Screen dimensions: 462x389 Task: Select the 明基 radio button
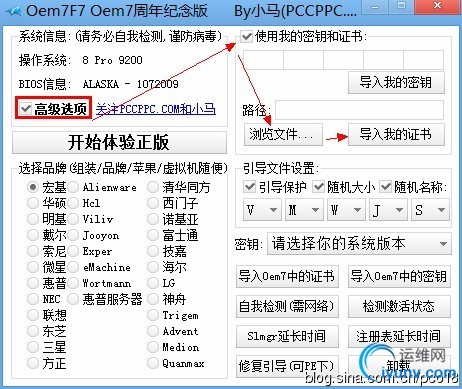click(x=33, y=219)
